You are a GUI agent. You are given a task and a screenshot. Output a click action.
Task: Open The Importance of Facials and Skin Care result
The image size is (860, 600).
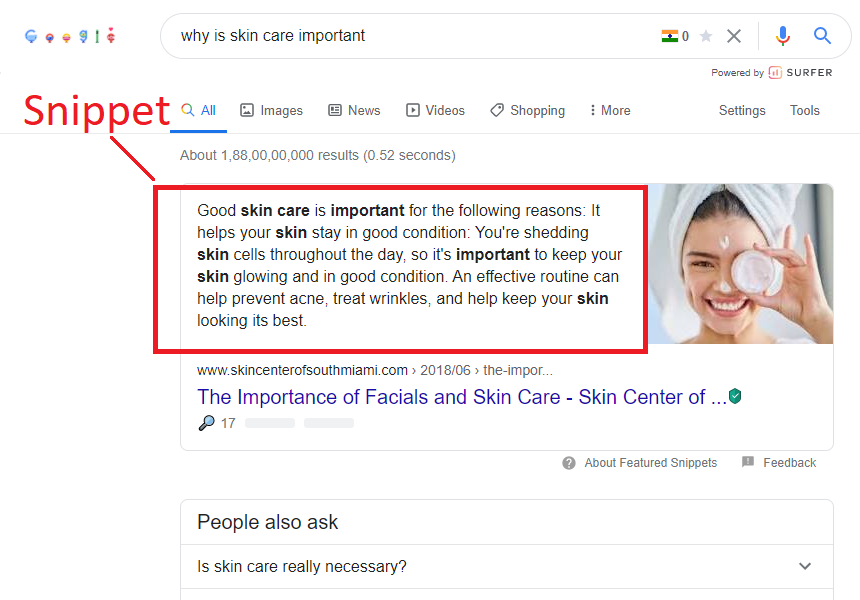point(462,397)
